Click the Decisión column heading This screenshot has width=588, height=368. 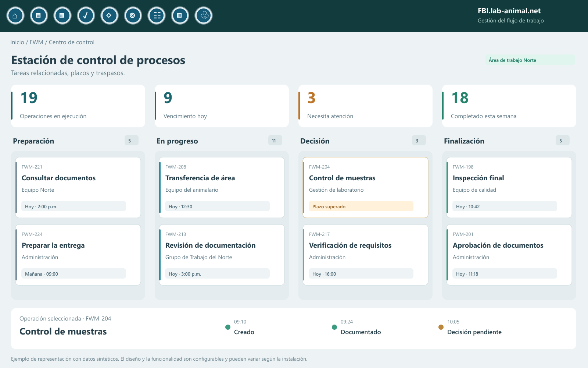[x=315, y=141]
